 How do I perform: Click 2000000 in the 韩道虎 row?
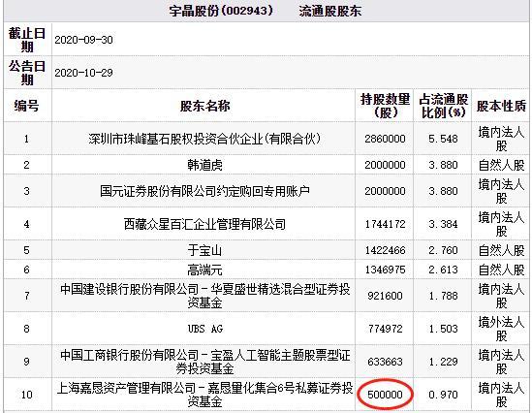pos(385,165)
